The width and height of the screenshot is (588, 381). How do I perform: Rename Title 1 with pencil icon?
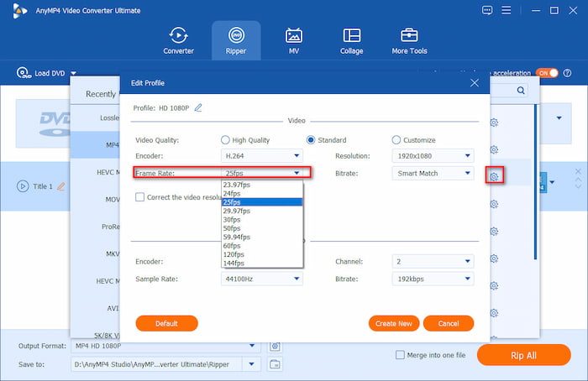click(60, 186)
